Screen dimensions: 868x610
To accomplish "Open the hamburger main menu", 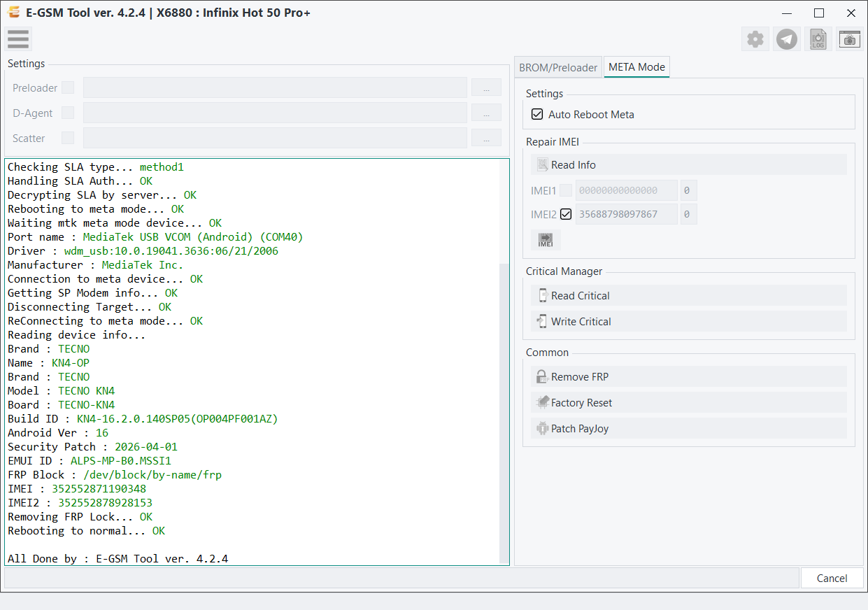I will pos(18,39).
